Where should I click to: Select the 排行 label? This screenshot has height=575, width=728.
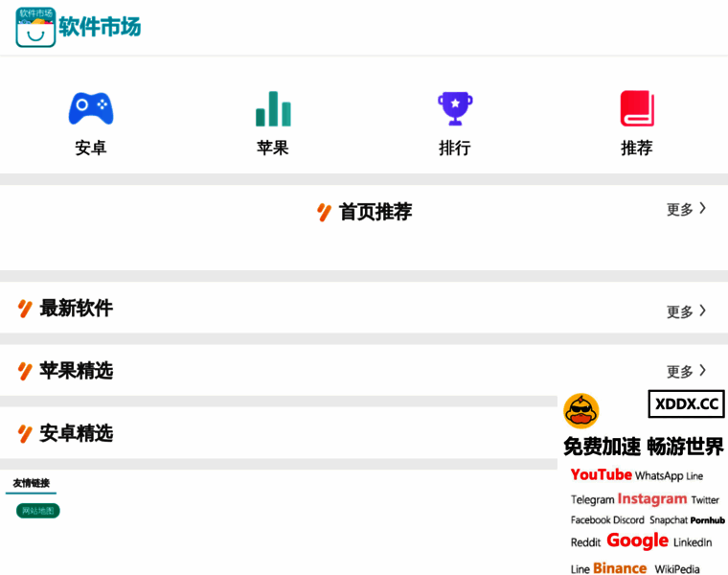pos(455,149)
